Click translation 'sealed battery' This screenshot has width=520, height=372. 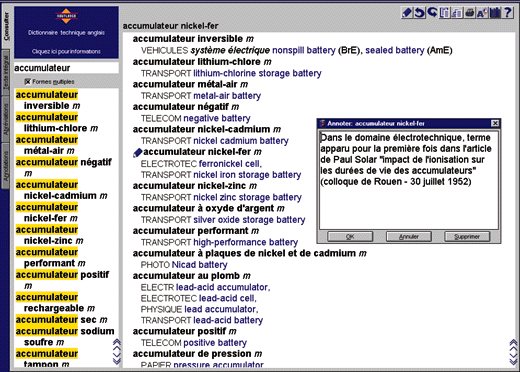395,50
